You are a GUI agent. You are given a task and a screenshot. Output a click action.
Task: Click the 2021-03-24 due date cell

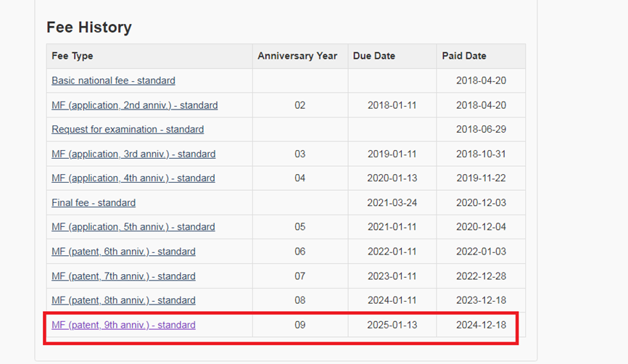392,203
